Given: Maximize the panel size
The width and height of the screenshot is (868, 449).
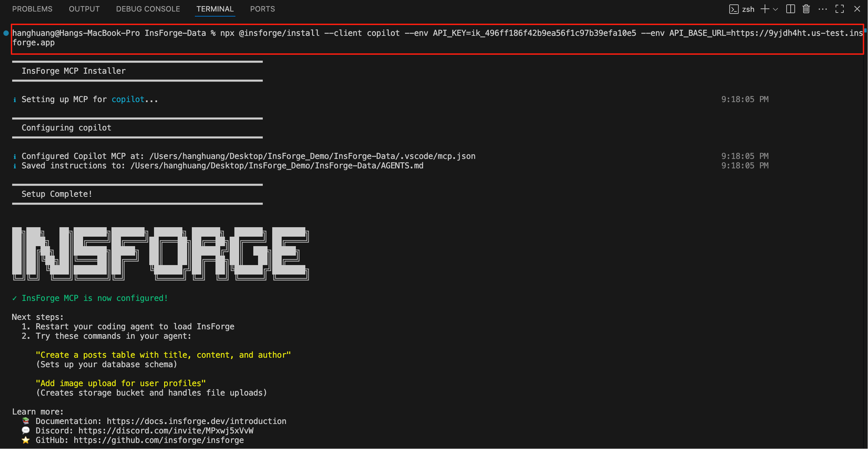Looking at the screenshot, I should point(840,9).
